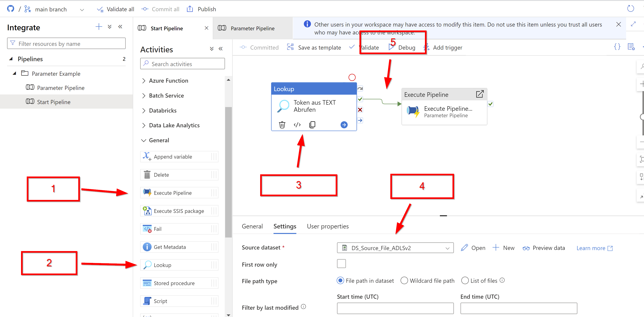The width and height of the screenshot is (644, 317).
Task: Click Validate all
Action: coord(115,9)
